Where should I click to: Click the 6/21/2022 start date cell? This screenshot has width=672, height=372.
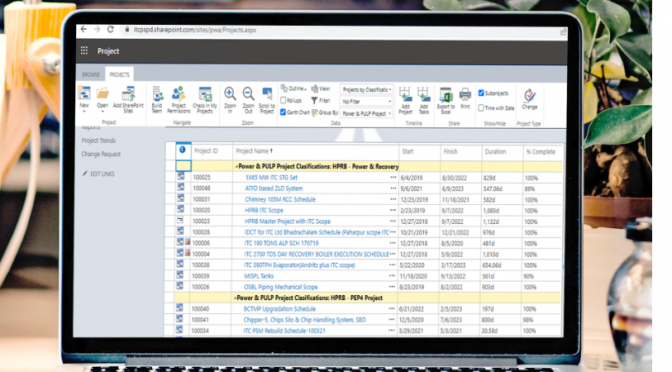click(411, 309)
